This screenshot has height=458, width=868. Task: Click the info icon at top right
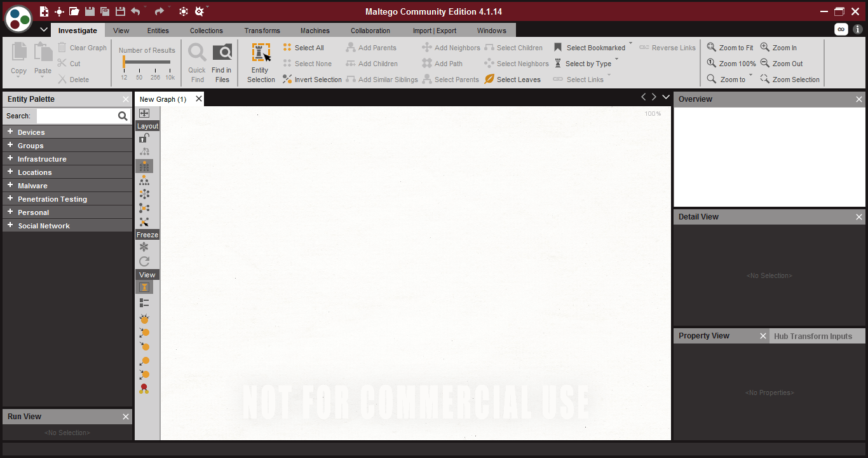pos(858,29)
